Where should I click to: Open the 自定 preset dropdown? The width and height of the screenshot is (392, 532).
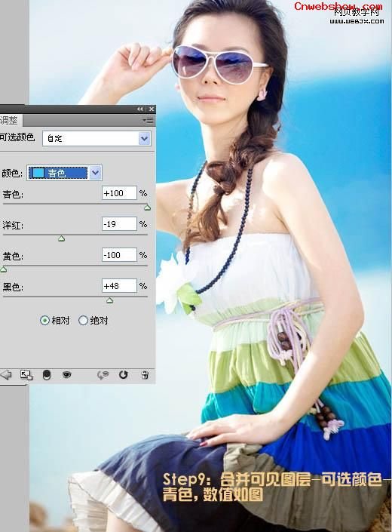pos(96,138)
